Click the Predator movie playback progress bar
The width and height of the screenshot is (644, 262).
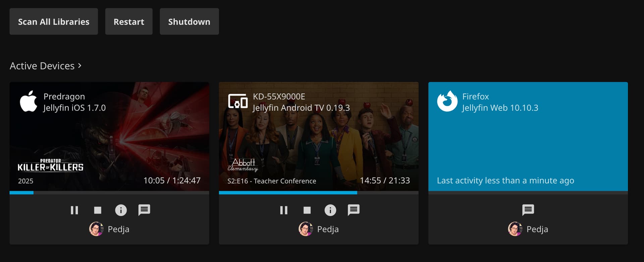(x=109, y=193)
